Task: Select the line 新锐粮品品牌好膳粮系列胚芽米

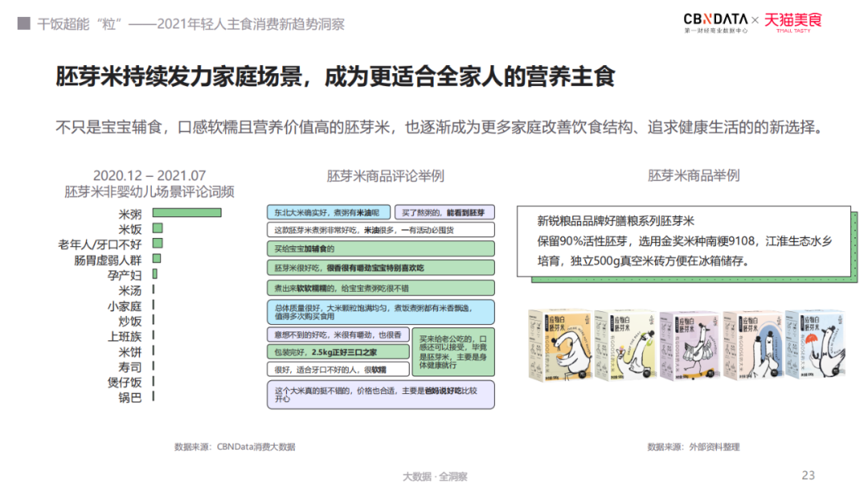Action: [x=616, y=221]
